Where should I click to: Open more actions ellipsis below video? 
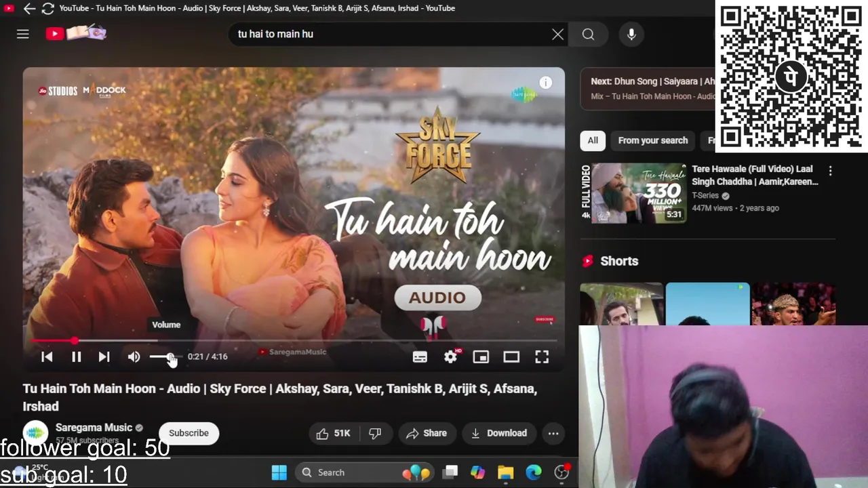coord(553,433)
